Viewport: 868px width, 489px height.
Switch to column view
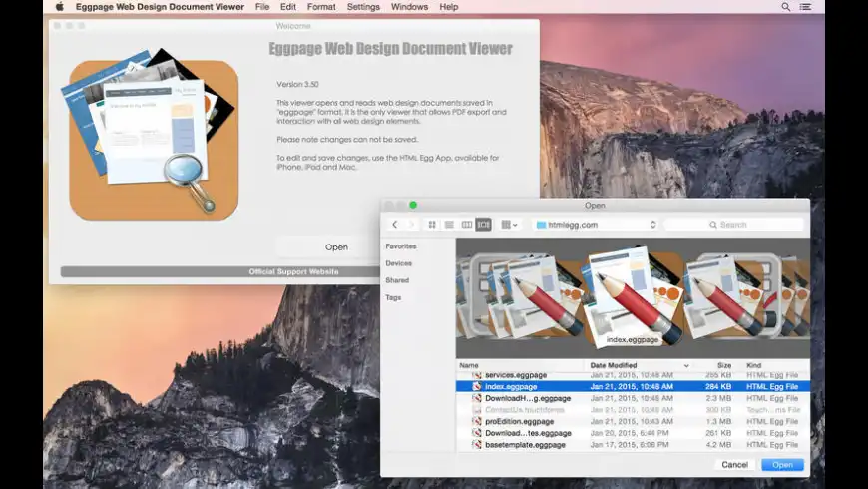pyautogui.click(x=466, y=225)
